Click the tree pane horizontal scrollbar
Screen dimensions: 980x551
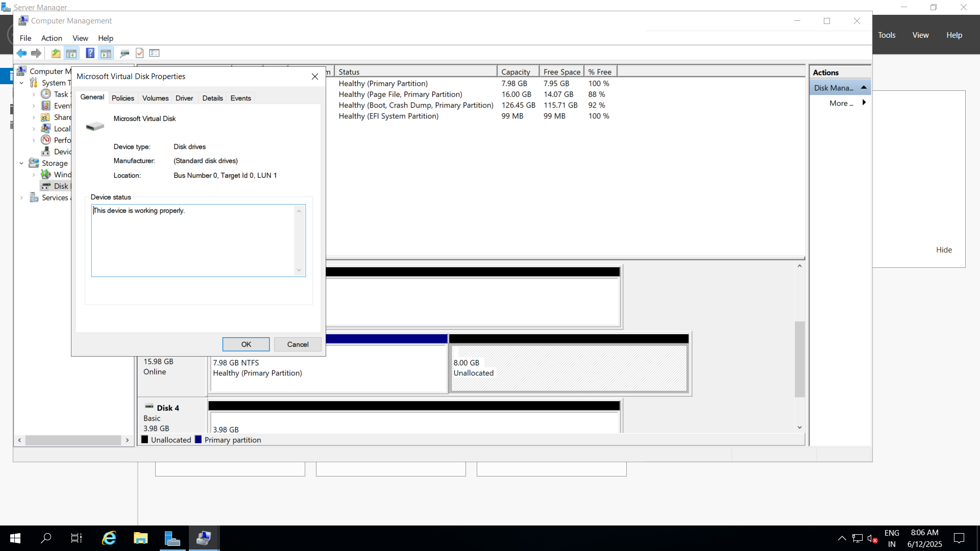[x=73, y=440]
